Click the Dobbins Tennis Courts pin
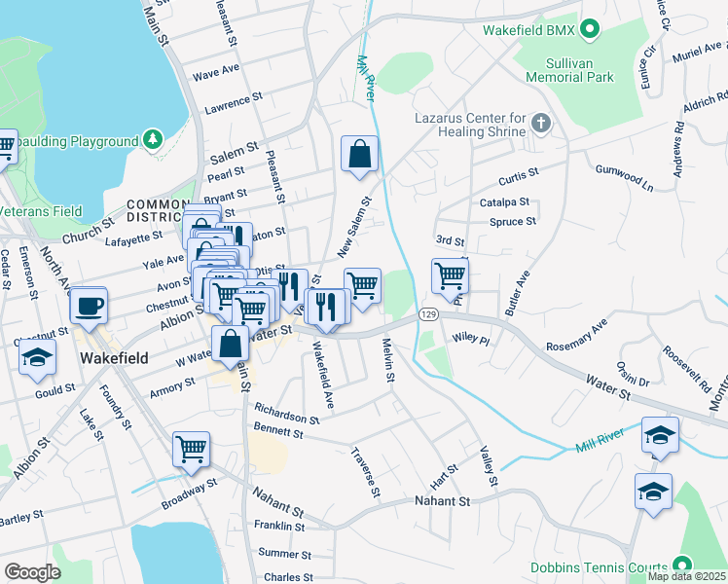This screenshot has height=584, width=728. pyautogui.click(x=681, y=566)
